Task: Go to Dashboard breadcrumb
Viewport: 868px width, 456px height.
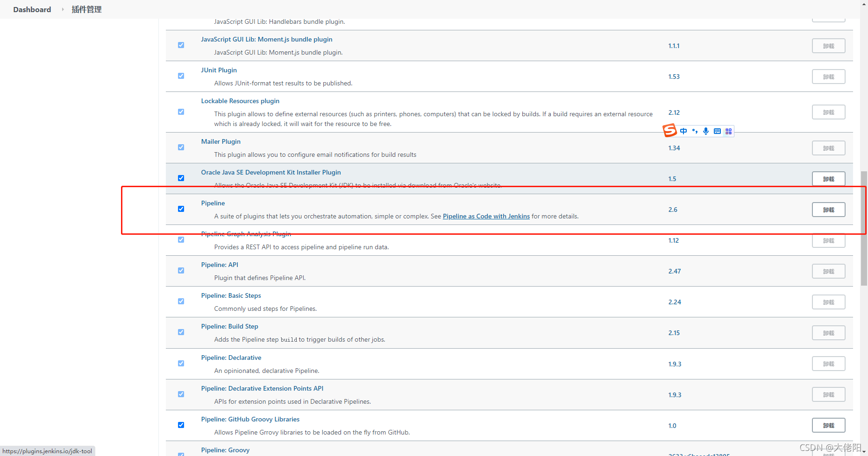Action: (32, 9)
